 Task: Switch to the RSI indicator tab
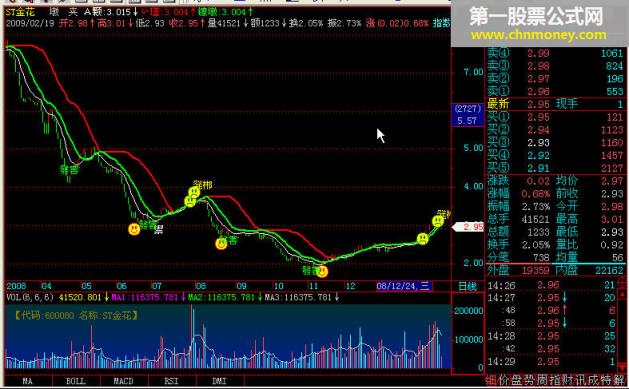[x=171, y=381]
